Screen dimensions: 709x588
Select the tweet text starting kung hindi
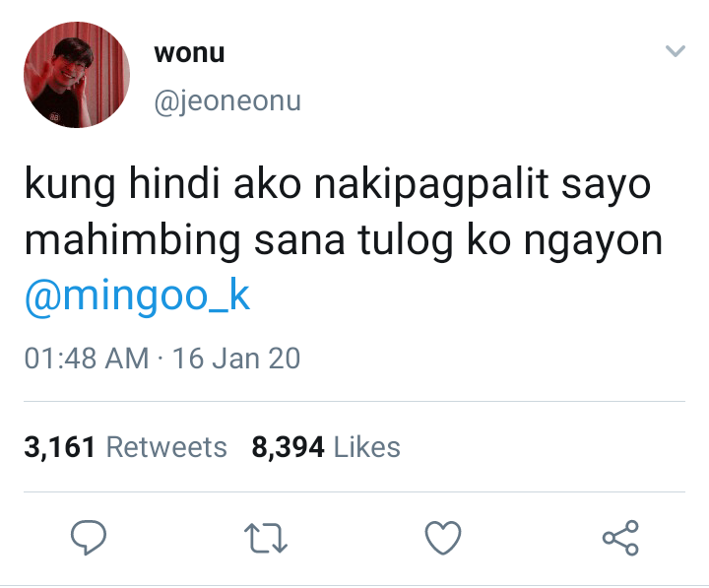344,212
